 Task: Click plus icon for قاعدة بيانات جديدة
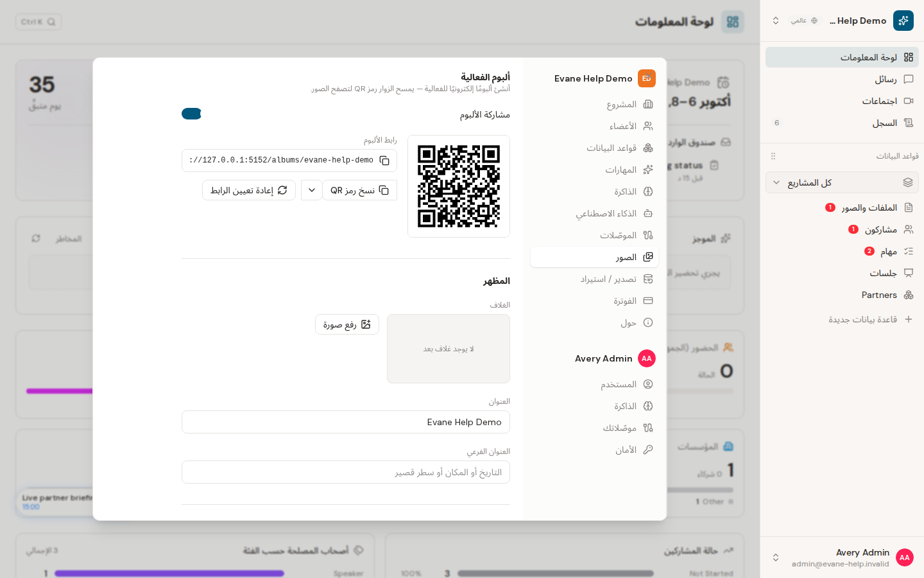(x=909, y=319)
